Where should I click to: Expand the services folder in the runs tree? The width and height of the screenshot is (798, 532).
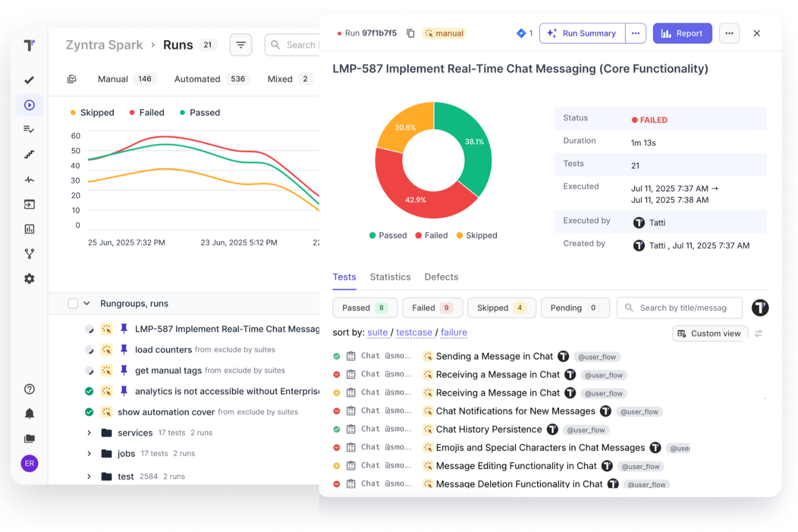click(x=89, y=432)
